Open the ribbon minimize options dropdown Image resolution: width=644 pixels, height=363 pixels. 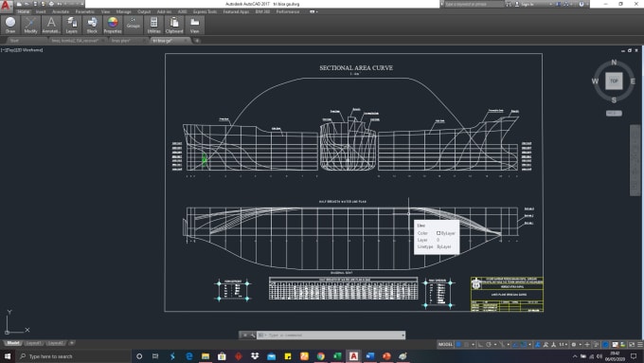pyautogui.click(x=313, y=12)
